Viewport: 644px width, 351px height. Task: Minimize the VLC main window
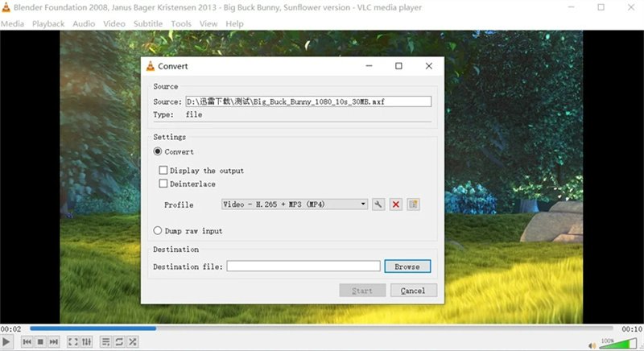pos(571,7)
